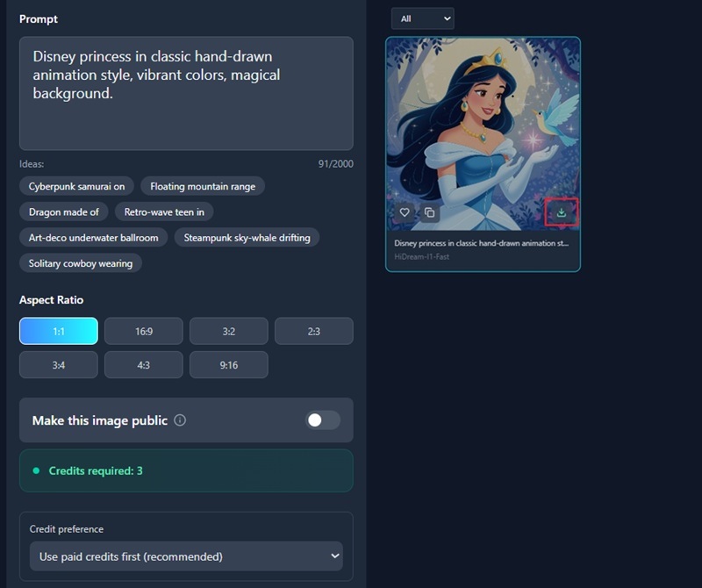This screenshot has height=588, width=702.
Task: Insert the Floating mountain range idea
Action: tap(203, 186)
